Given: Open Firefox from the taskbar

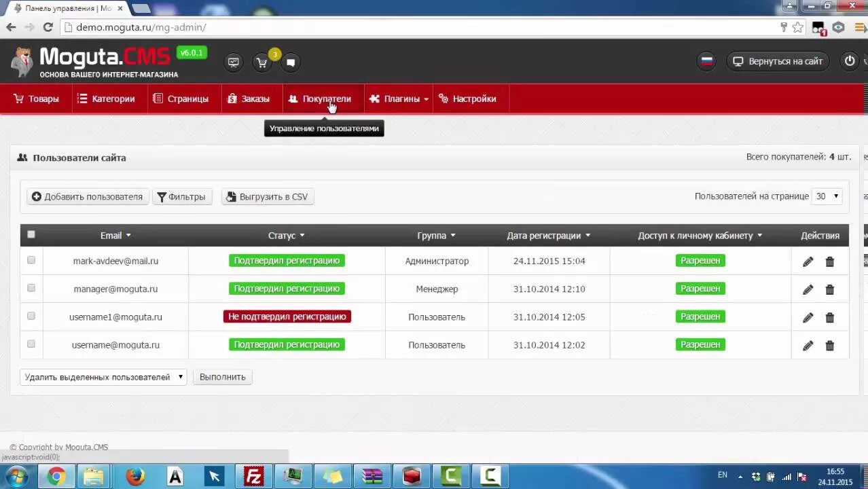Looking at the screenshot, I should (135, 476).
